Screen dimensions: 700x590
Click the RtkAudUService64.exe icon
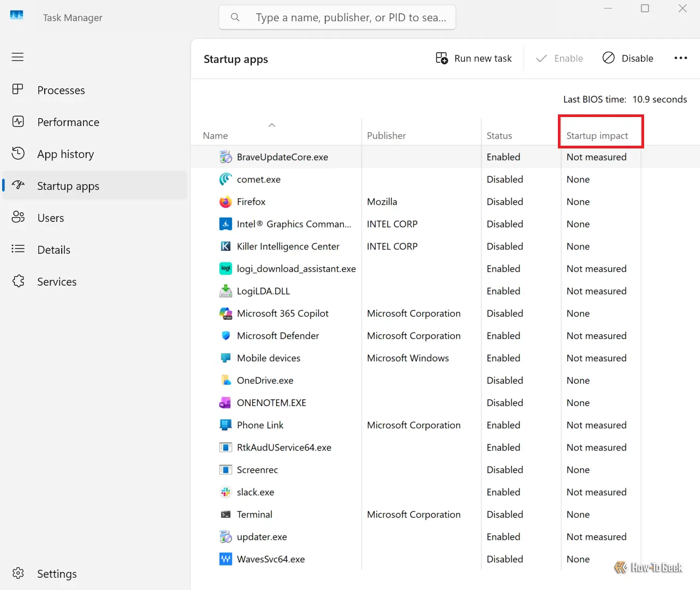[x=226, y=447]
